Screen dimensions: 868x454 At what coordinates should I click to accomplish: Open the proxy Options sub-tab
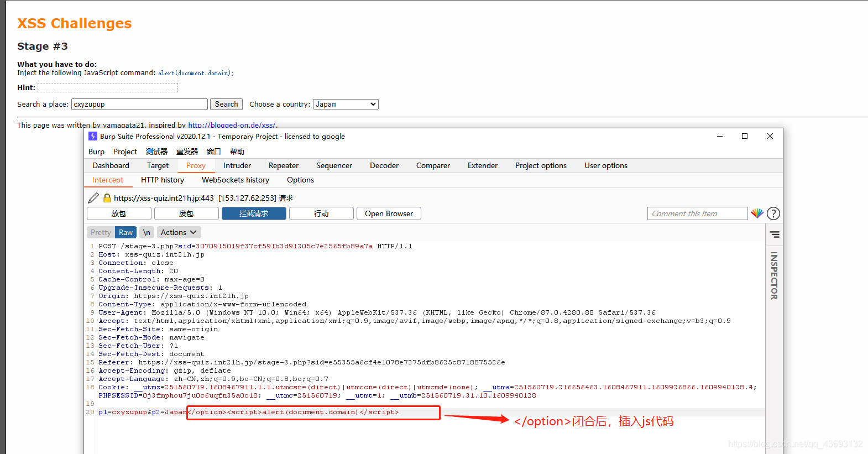(x=300, y=180)
